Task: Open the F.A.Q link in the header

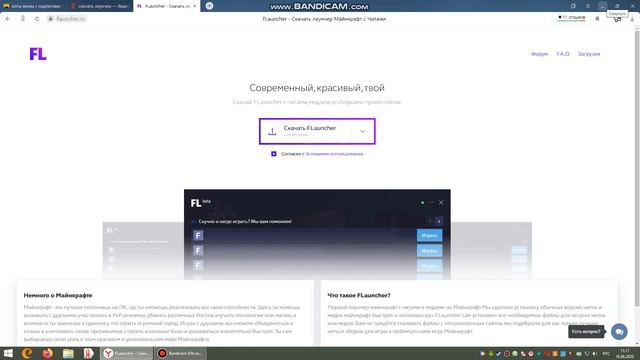Action: click(563, 54)
